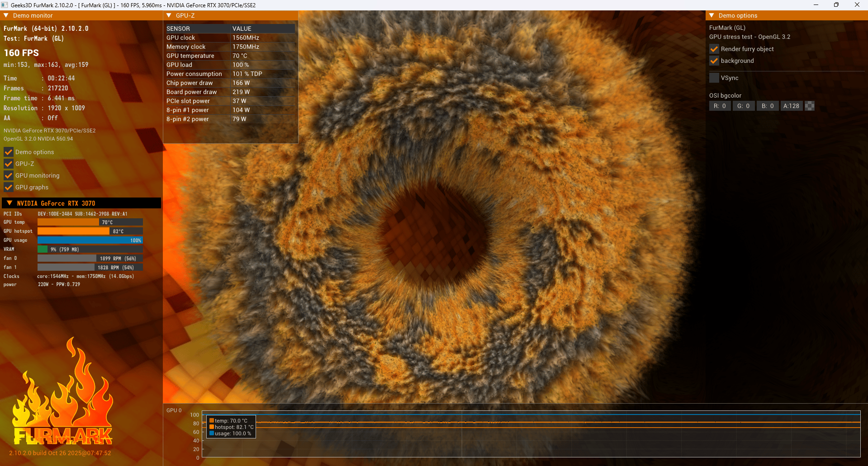This screenshot has height=466, width=868.
Task: Enable the VSync checkbox
Action: click(714, 78)
